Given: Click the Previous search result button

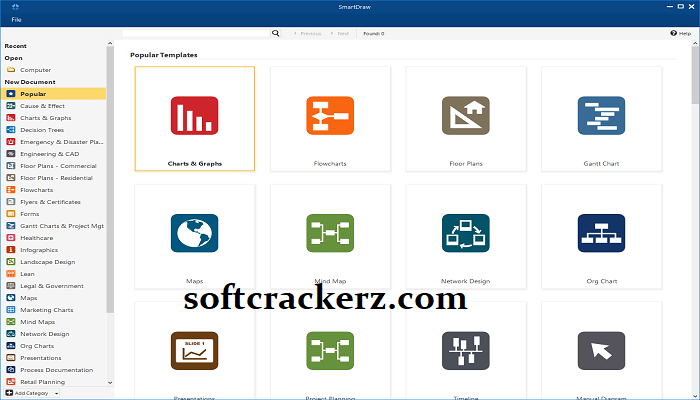Looking at the screenshot, I should 308,33.
